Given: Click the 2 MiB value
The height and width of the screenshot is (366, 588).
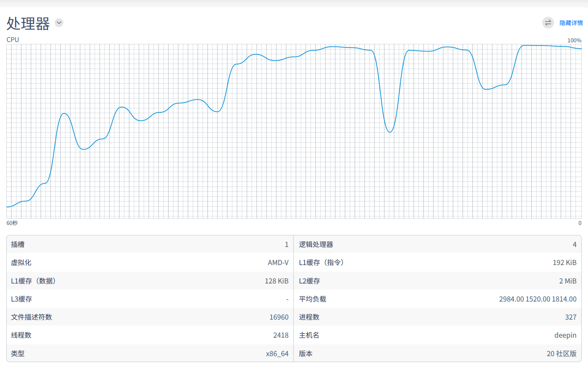Looking at the screenshot, I should 568,281.
